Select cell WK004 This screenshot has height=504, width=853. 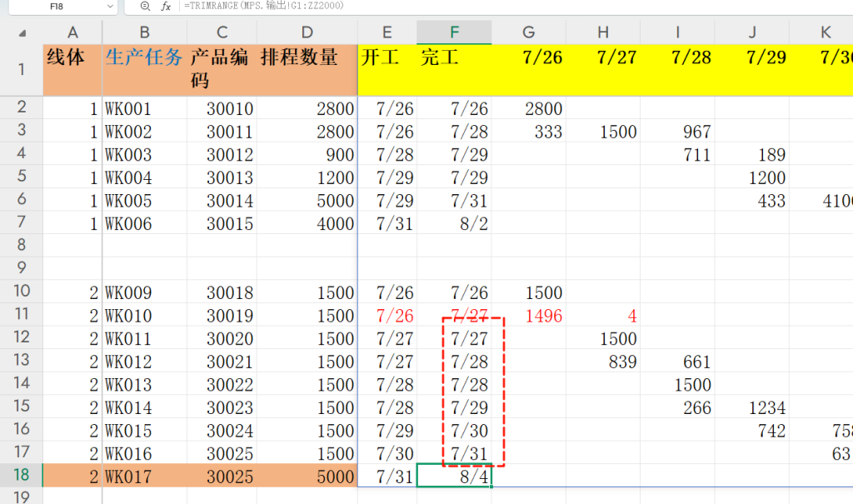[144, 177]
